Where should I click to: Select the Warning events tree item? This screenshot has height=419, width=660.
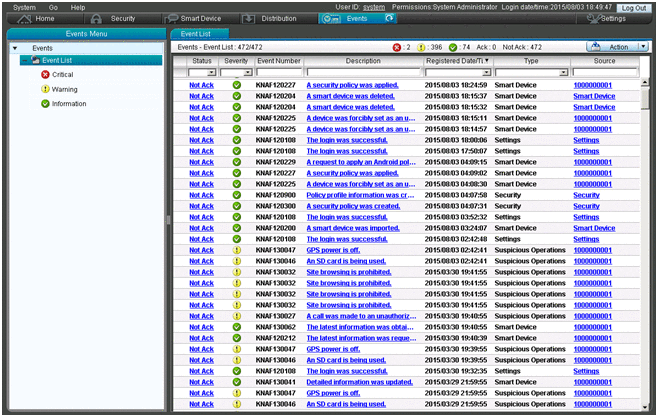pos(64,89)
